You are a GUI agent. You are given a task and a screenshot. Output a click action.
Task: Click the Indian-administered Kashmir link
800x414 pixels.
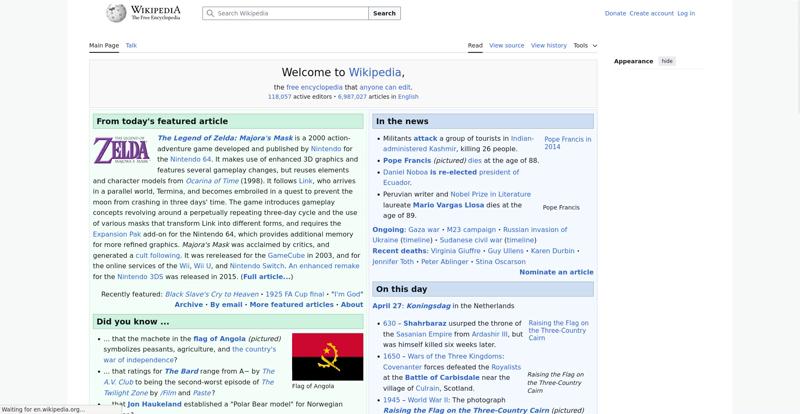click(458, 143)
